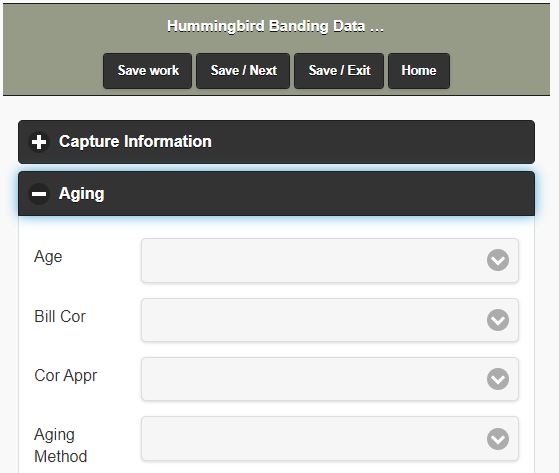The width and height of the screenshot is (559, 473).
Task: Click the Save / Next button
Action: click(243, 71)
